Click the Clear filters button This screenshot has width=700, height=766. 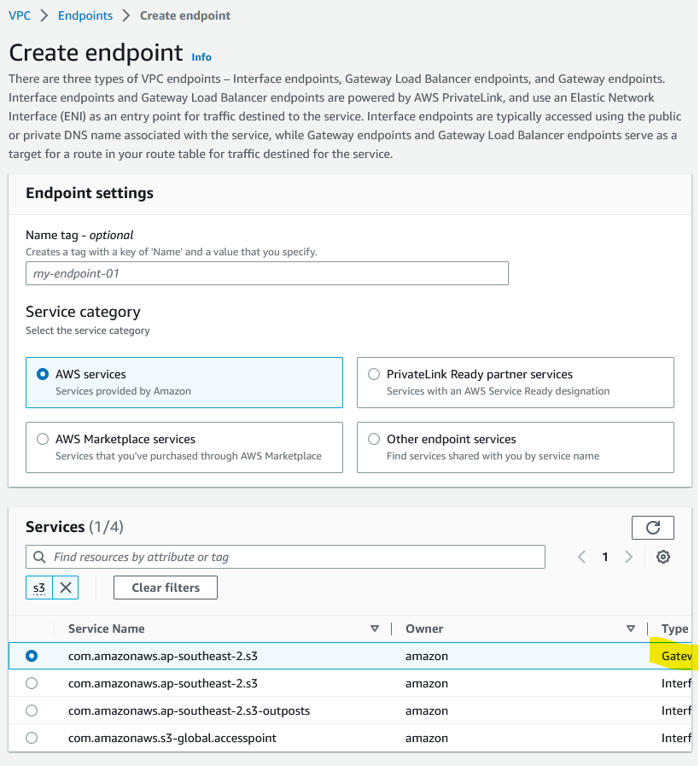tap(165, 588)
